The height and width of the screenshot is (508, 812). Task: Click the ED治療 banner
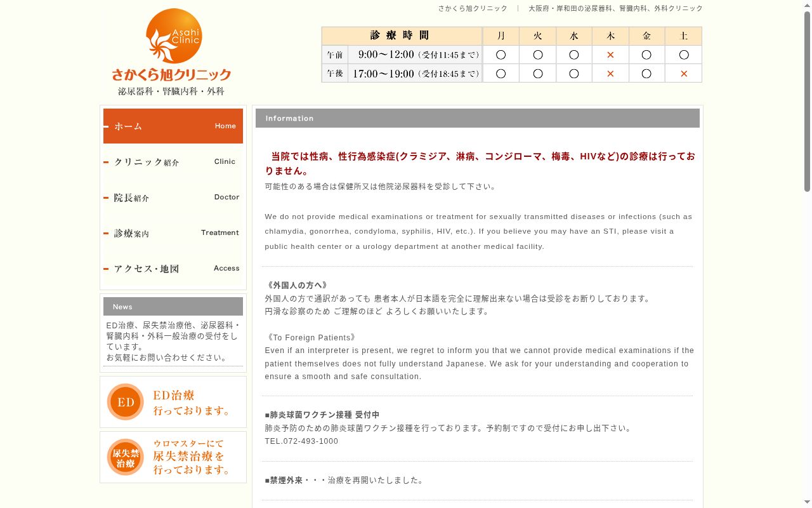click(x=173, y=402)
